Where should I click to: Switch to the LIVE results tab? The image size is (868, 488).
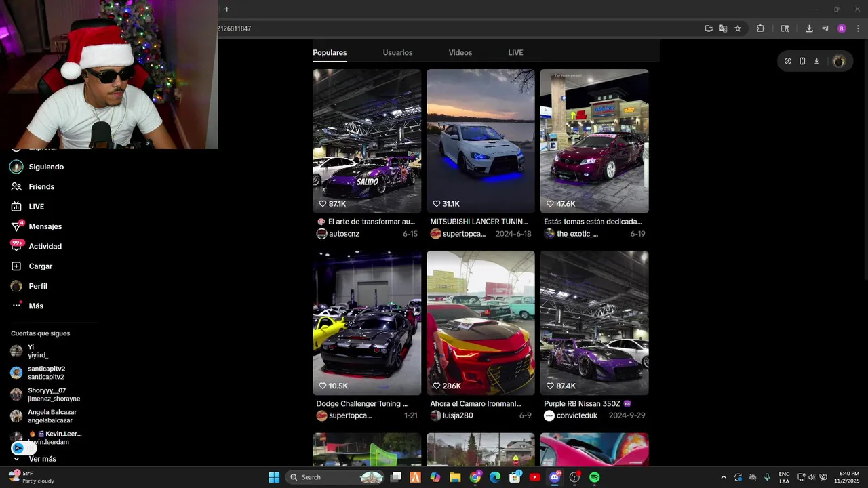click(515, 52)
